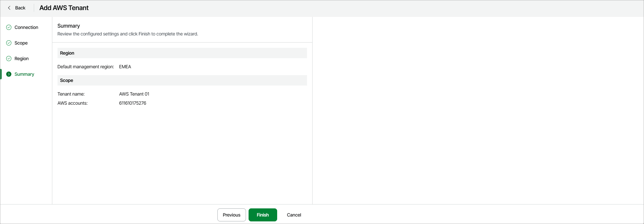Click the Scope section header in summary
644x224 pixels.
(182, 80)
